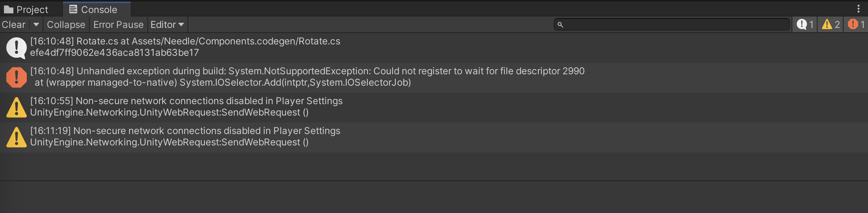Toggle warning filter showing 2
The width and height of the screenshot is (868, 213).
[x=830, y=25]
